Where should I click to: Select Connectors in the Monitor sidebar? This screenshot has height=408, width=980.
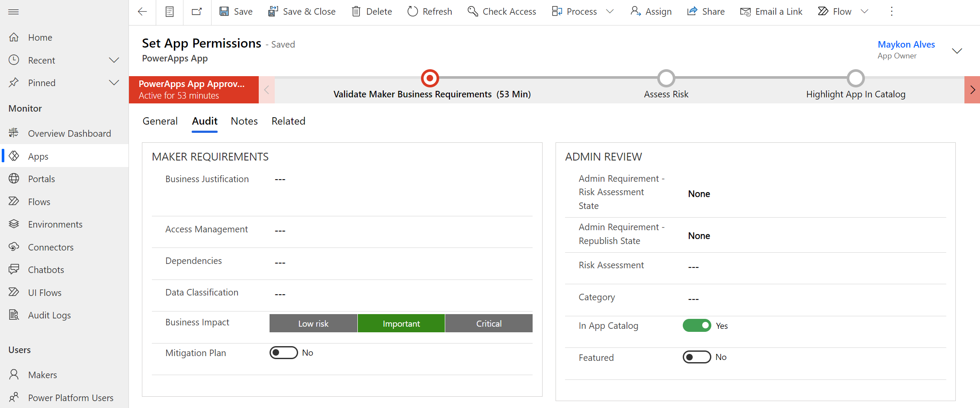click(51, 247)
